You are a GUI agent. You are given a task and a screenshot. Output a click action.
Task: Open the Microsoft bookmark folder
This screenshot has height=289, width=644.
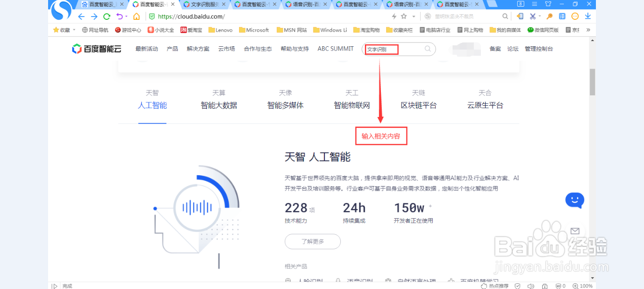(x=254, y=30)
